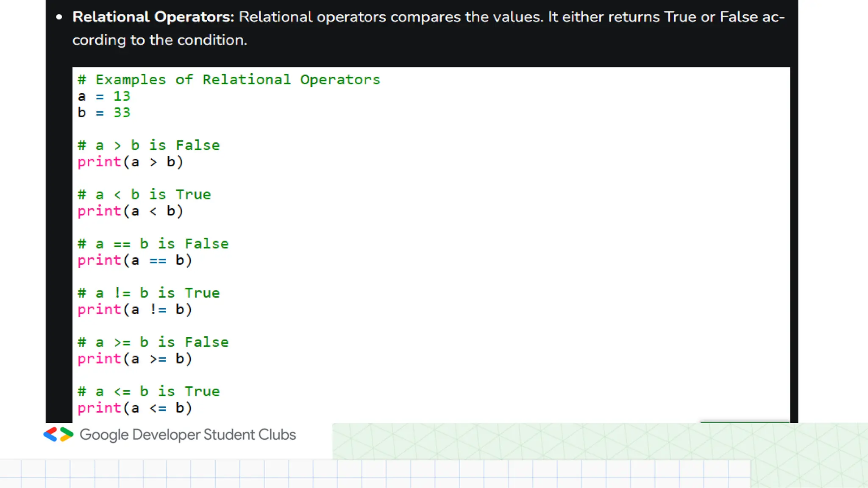Click the print(a <= b) statement
The height and width of the screenshot is (488, 868).
135,408
